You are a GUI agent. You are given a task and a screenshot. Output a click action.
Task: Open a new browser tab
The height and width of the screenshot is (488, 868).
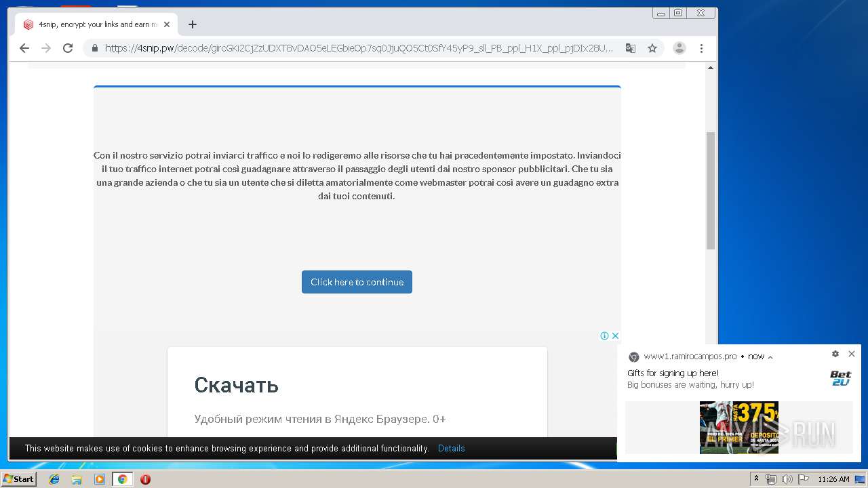click(193, 24)
